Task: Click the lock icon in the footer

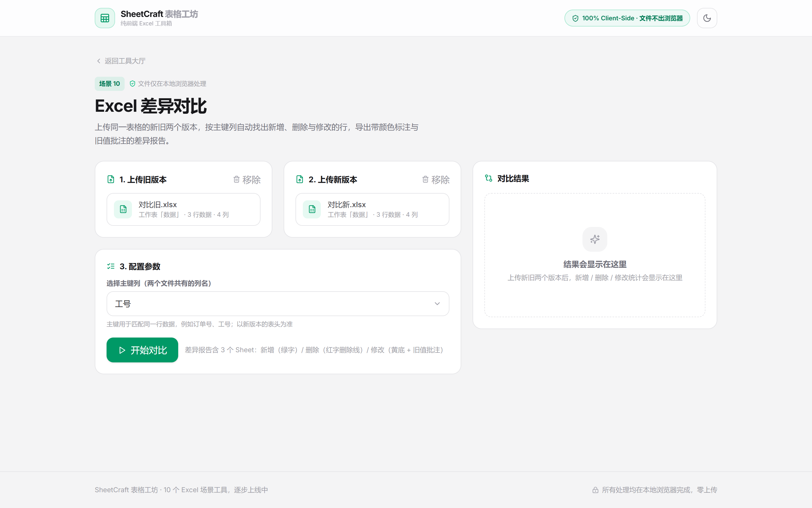Action: click(595, 490)
